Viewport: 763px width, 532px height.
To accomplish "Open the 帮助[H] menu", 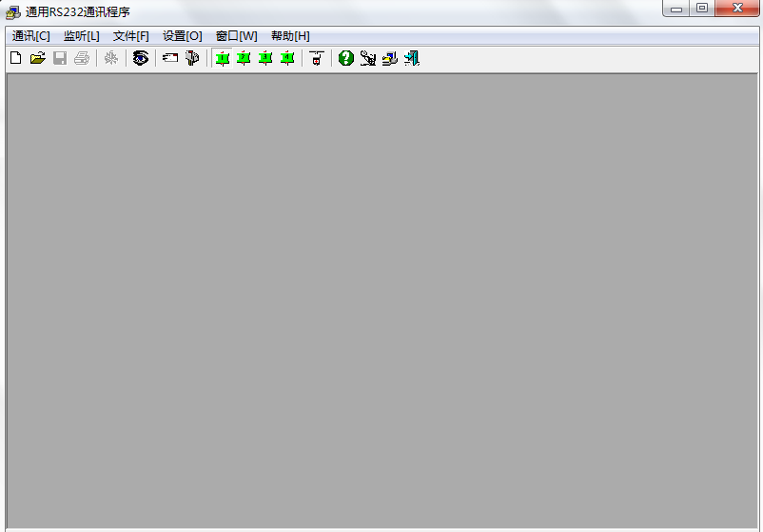I will 290,36.
